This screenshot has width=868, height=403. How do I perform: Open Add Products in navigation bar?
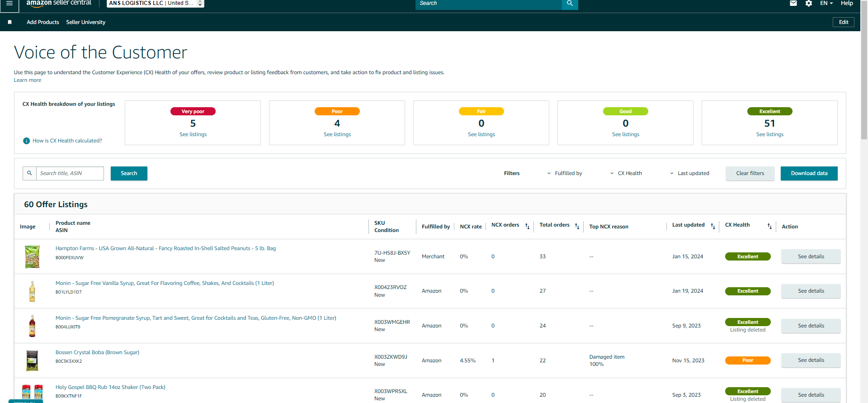43,22
